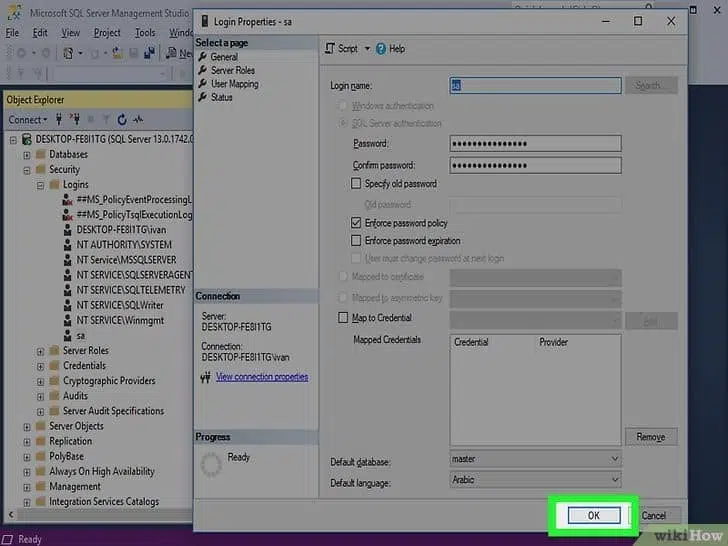This screenshot has height=546, width=728.
Task: Uncheck Enforce password policy
Action: (356, 223)
